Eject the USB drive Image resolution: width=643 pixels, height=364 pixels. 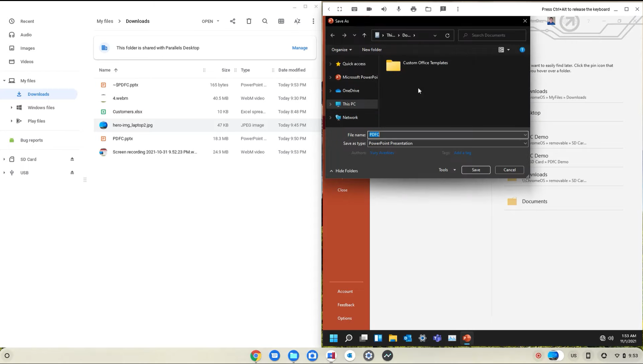tap(72, 173)
